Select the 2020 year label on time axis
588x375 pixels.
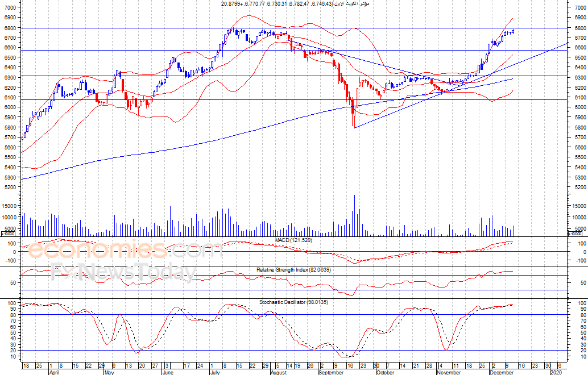pos(556,372)
